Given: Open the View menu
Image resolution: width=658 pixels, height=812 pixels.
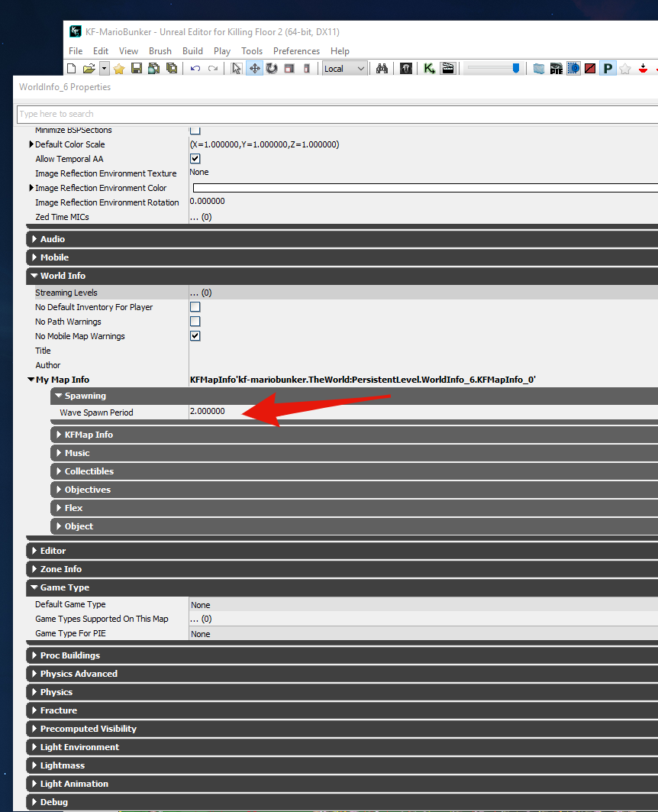Looking at the screenshot, I should click(x=128, y=50).
